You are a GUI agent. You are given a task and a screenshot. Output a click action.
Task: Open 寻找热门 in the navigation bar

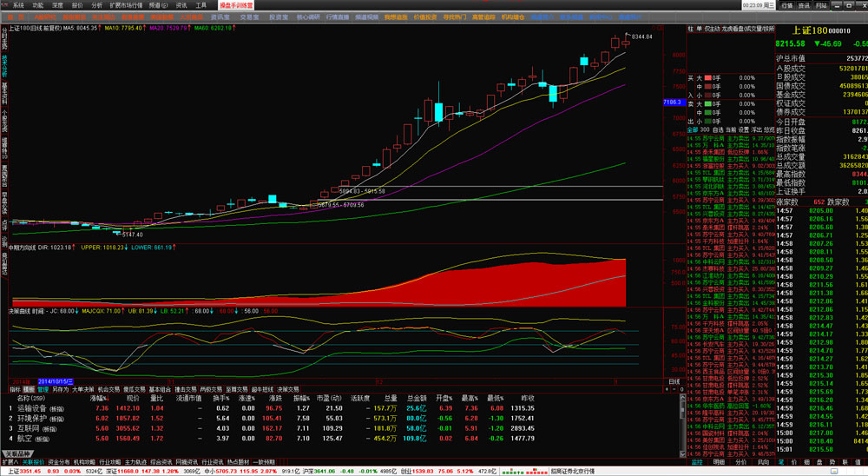455,17
